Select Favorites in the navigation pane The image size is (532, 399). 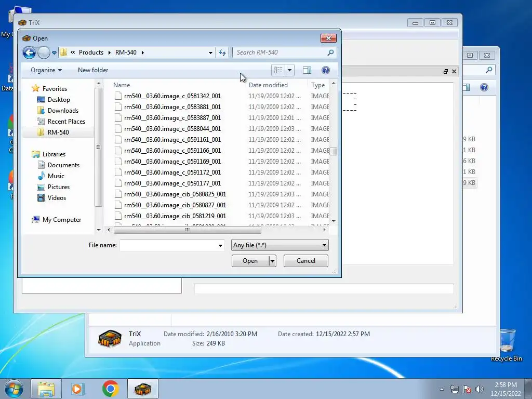[x=55, y=88]
